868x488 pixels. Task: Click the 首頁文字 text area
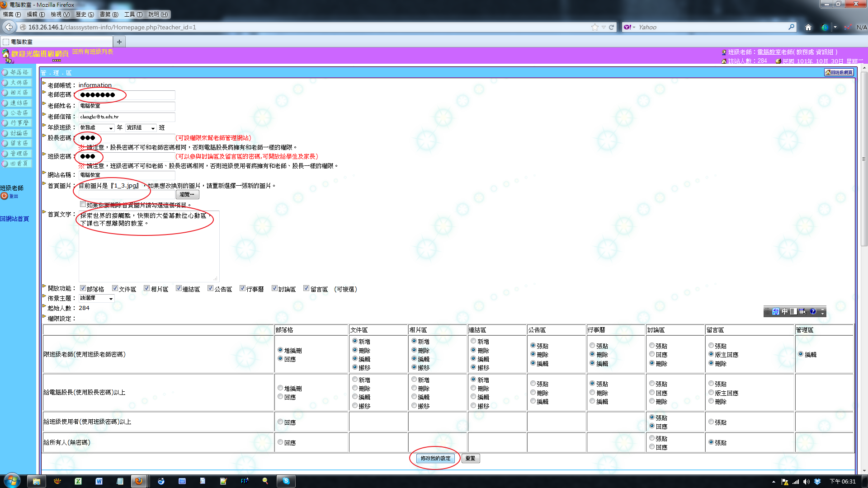[149, 246]
